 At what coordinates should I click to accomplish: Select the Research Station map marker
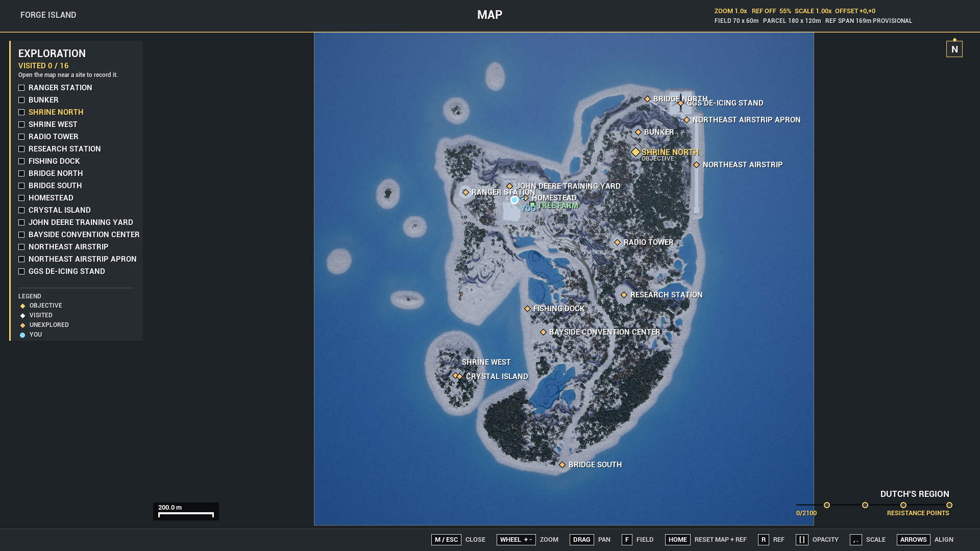(624, 295)
